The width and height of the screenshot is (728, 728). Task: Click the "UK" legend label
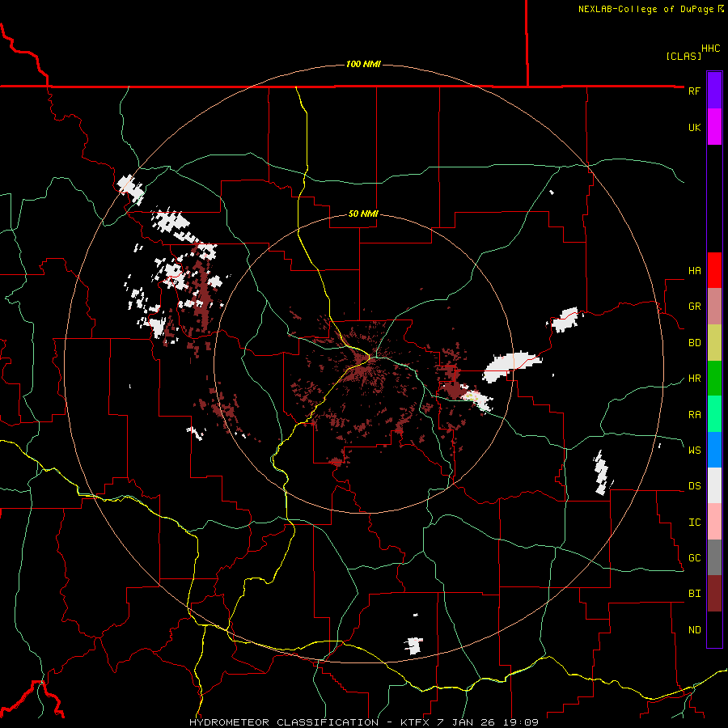pos(694,127)
